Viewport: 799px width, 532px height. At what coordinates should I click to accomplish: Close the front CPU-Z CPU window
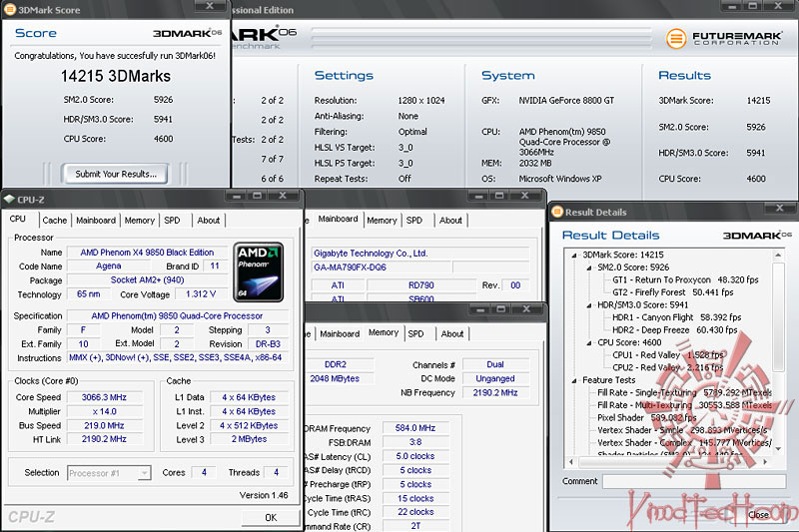pyautogui.click(x=283, y=196)
